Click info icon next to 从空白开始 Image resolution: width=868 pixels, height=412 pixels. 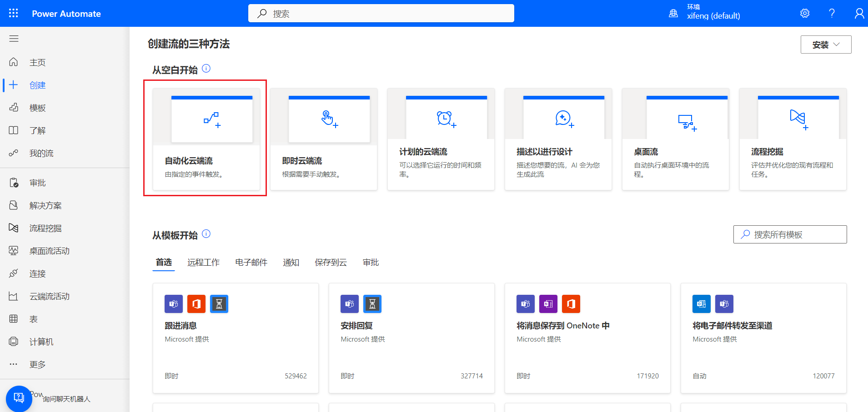206,69
